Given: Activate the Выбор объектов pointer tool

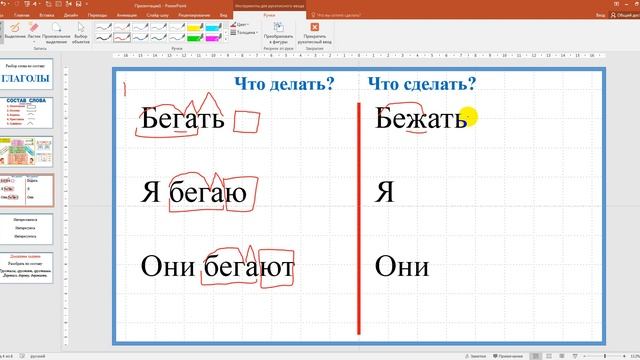Looking at the screenshot, I should (x=81, y=33).
